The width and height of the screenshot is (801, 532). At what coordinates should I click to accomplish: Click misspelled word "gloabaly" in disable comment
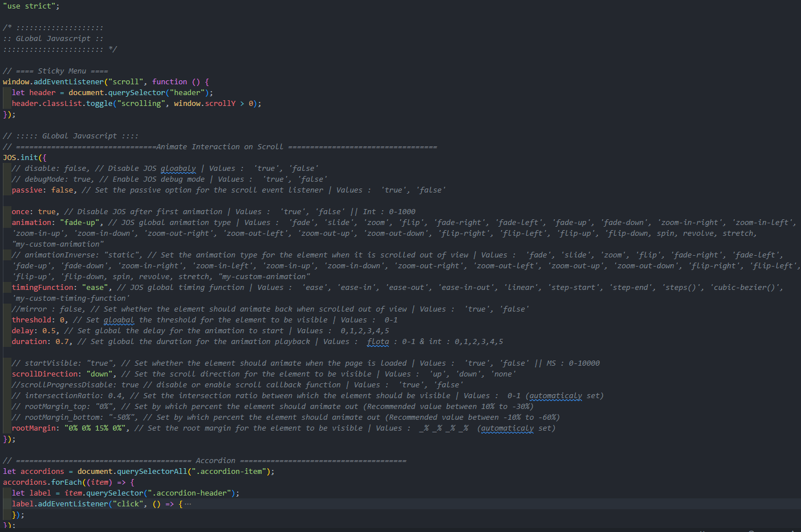pos(178,169)
